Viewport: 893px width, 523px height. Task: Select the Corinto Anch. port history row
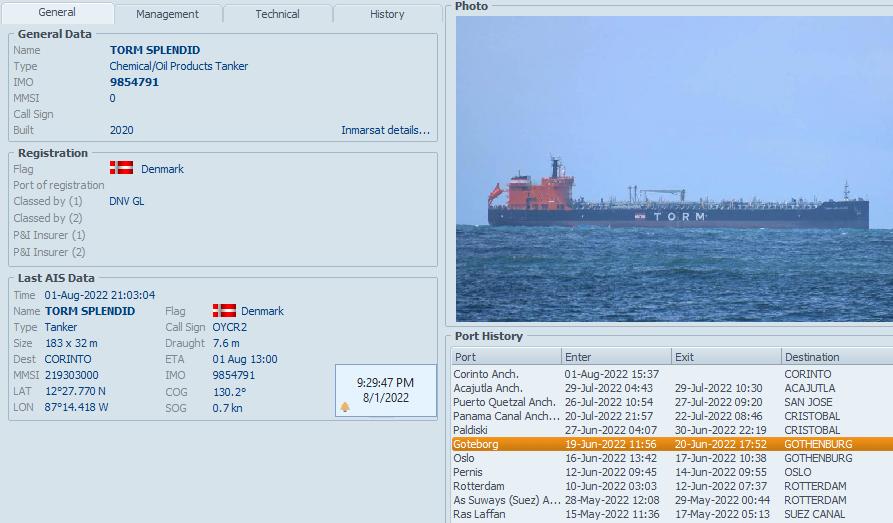point(672,374)
